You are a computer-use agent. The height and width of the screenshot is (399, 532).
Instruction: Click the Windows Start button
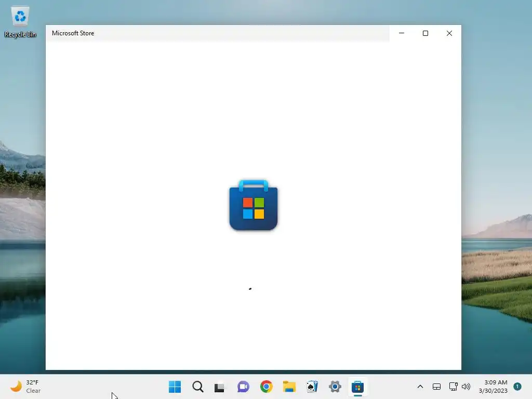[x=175, y=387]
